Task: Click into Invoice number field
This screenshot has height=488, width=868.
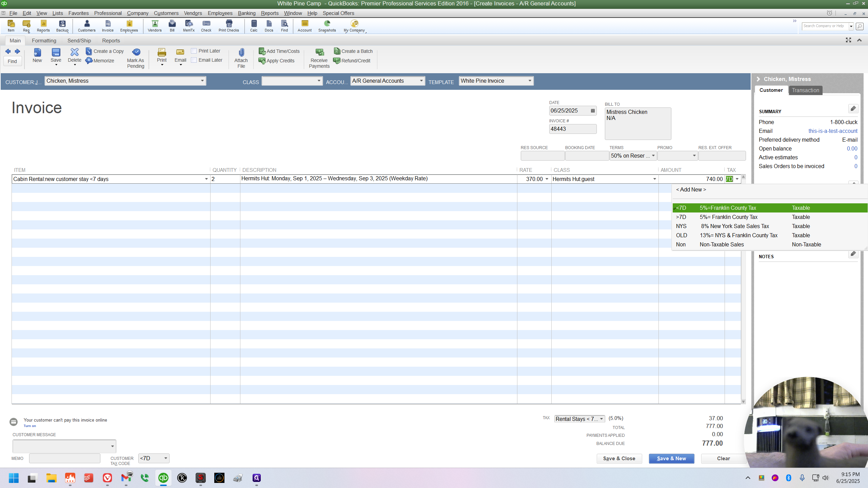Action: click(573, 129)
